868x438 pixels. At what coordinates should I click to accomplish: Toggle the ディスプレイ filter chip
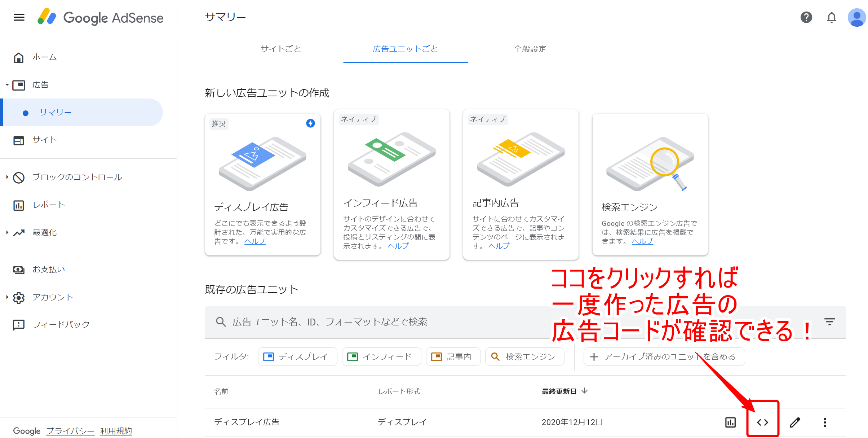(x=297, y=357)
